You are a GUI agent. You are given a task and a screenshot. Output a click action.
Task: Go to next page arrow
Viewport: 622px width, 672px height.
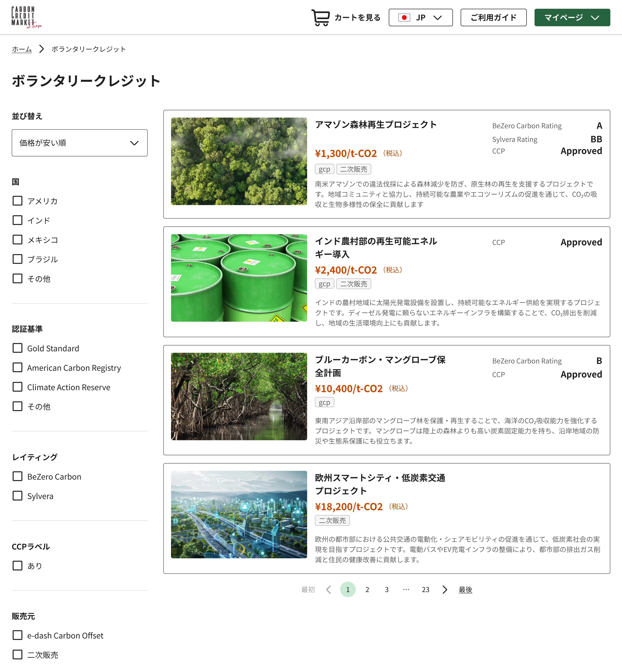(x=445, y=590)
